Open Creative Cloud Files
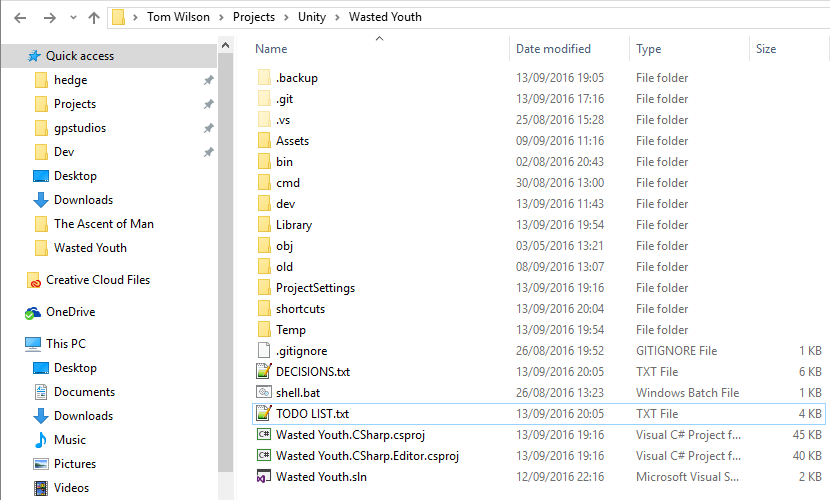This screenshot has width=830, height=500. 98,280
